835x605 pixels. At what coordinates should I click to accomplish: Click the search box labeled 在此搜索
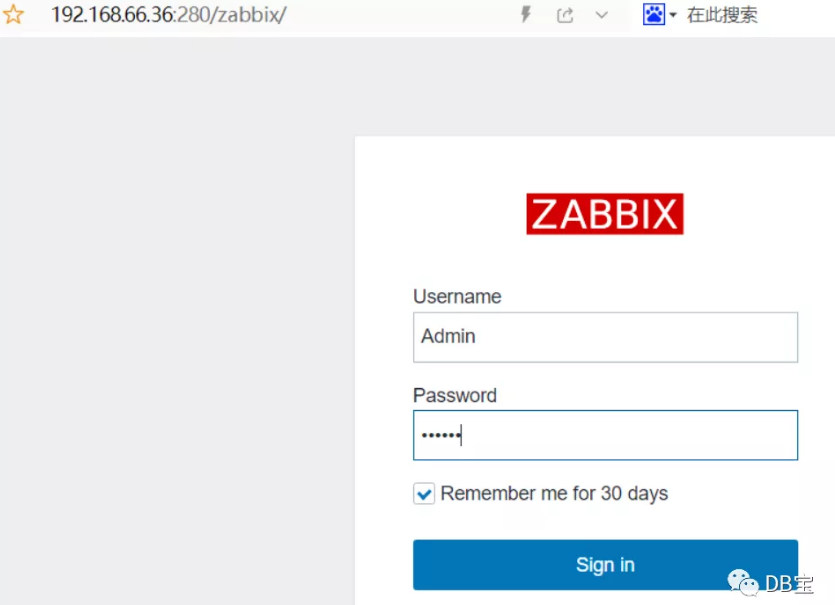722,15
